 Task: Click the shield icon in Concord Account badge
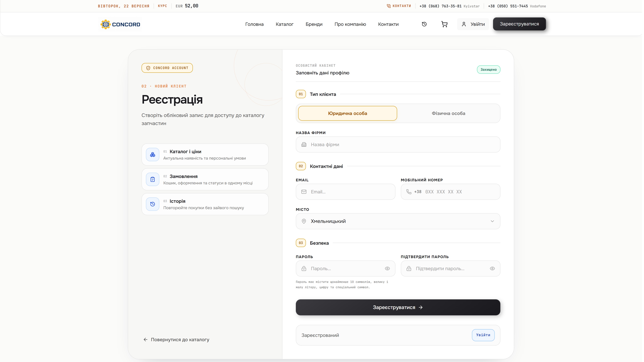point(148,68)
